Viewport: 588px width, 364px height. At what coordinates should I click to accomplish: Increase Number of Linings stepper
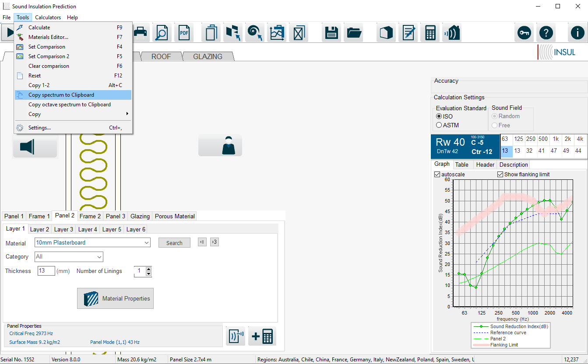148,269
